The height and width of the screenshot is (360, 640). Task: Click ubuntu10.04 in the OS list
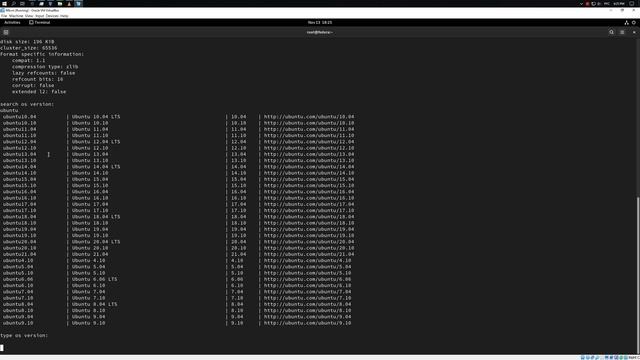(x=20, y=117)
